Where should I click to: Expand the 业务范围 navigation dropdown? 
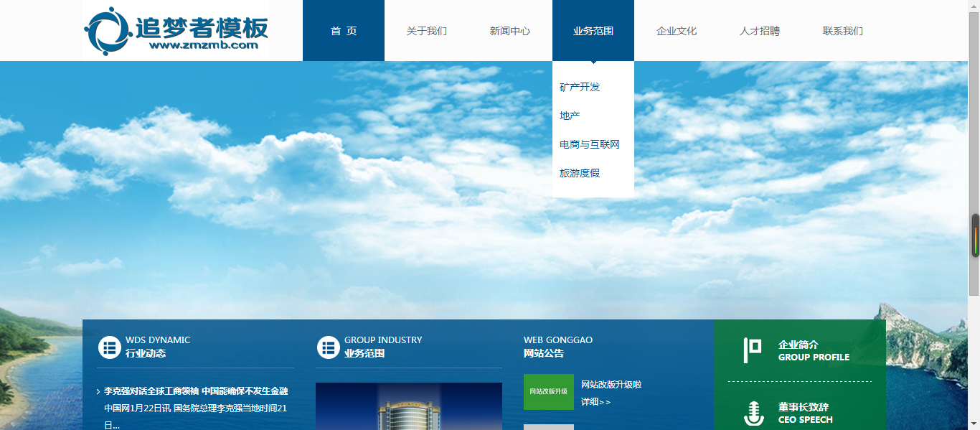point(593,31)
